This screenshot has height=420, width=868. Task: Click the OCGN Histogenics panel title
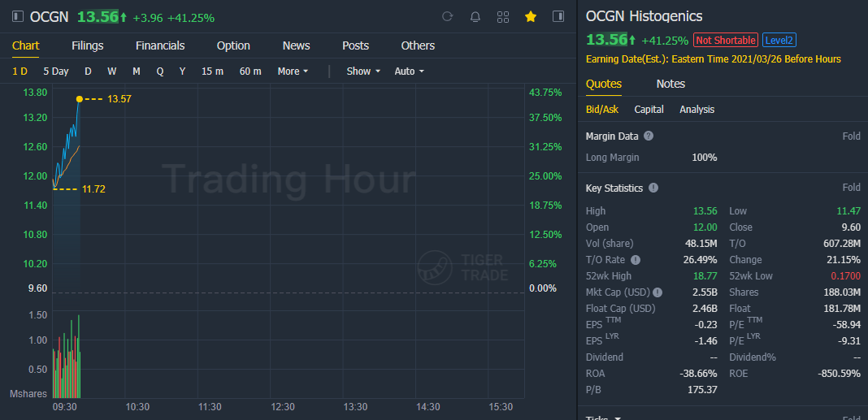[644, 16]
